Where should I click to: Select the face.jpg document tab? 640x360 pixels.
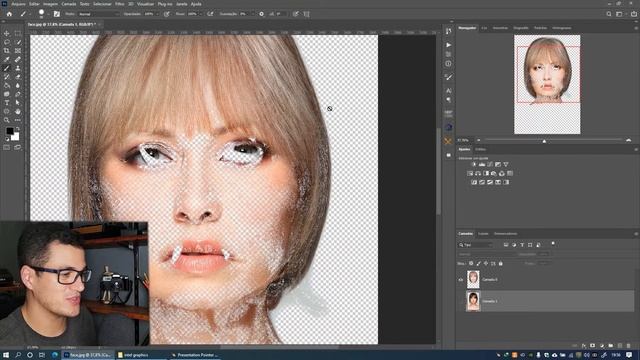(x=62, y=24)
